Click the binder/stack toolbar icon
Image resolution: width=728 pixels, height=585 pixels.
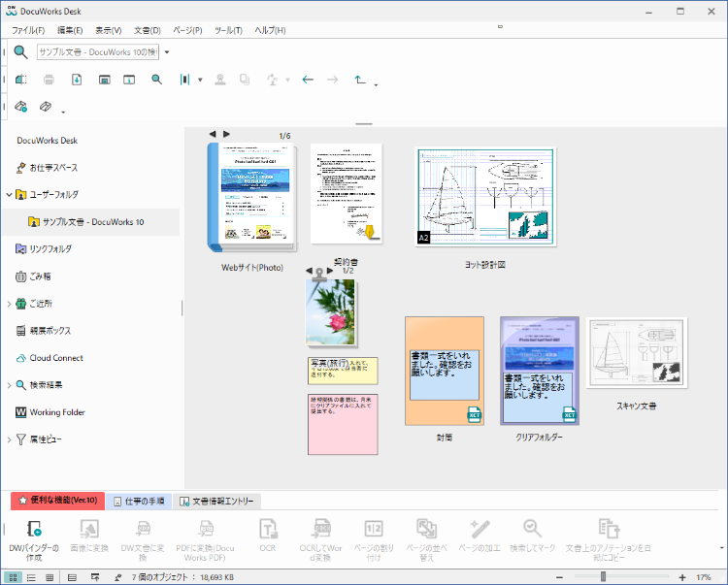(x=184, y=80)
